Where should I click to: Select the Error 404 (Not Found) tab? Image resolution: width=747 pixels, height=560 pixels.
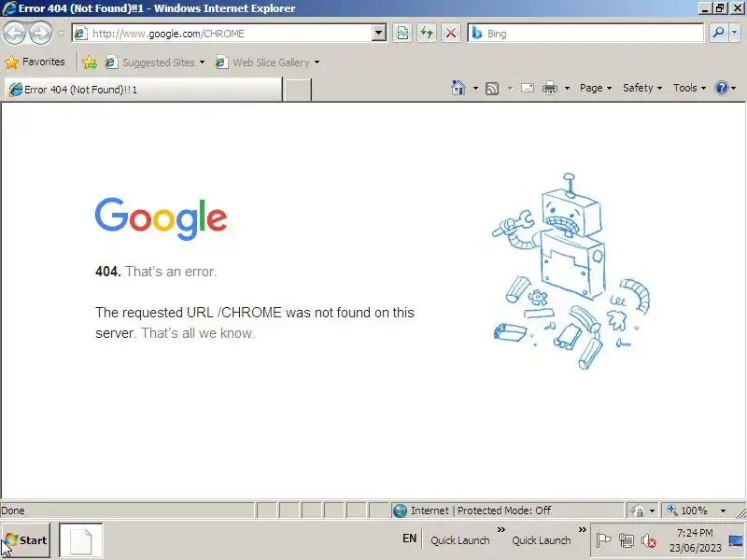143,90
